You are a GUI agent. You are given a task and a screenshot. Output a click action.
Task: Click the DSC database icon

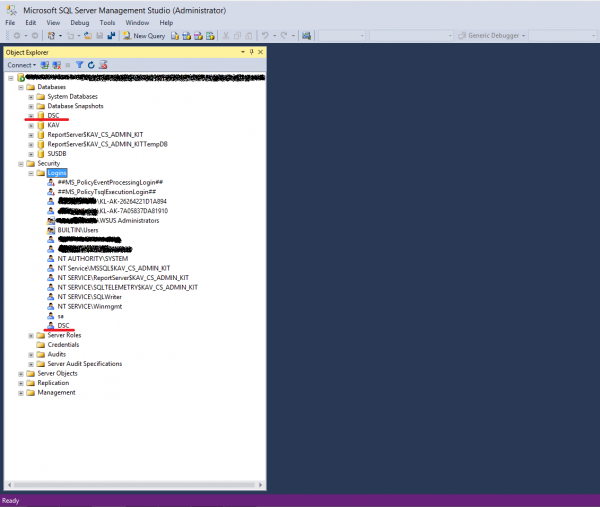coord(41,115)
